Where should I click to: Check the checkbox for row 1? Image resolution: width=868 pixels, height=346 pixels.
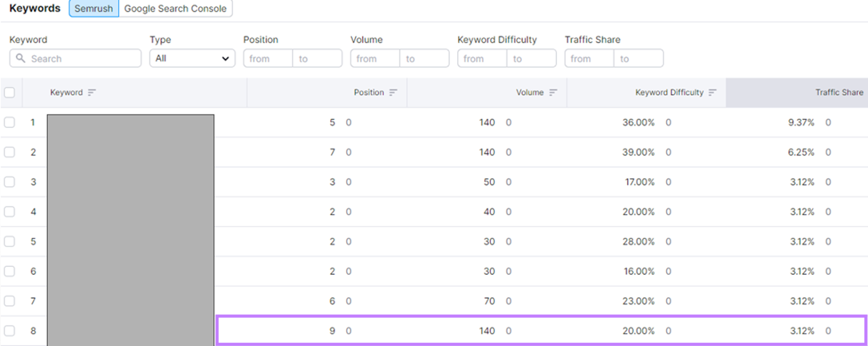10,123
